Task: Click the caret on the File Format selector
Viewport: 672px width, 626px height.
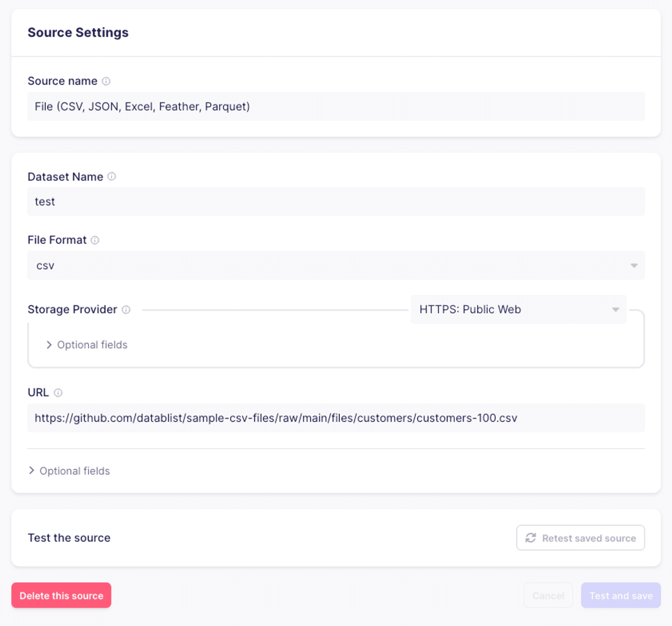Action: [634, 266]
